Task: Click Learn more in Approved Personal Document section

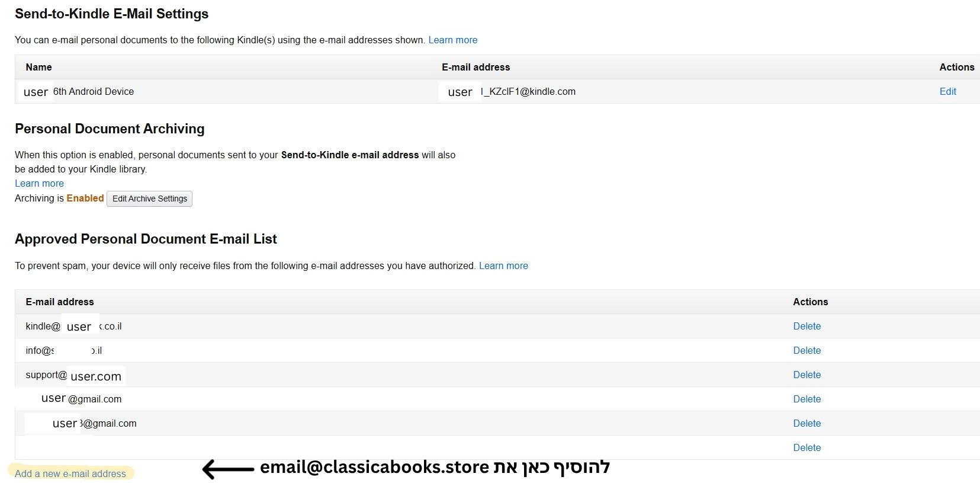Action: tap(503, 266)
